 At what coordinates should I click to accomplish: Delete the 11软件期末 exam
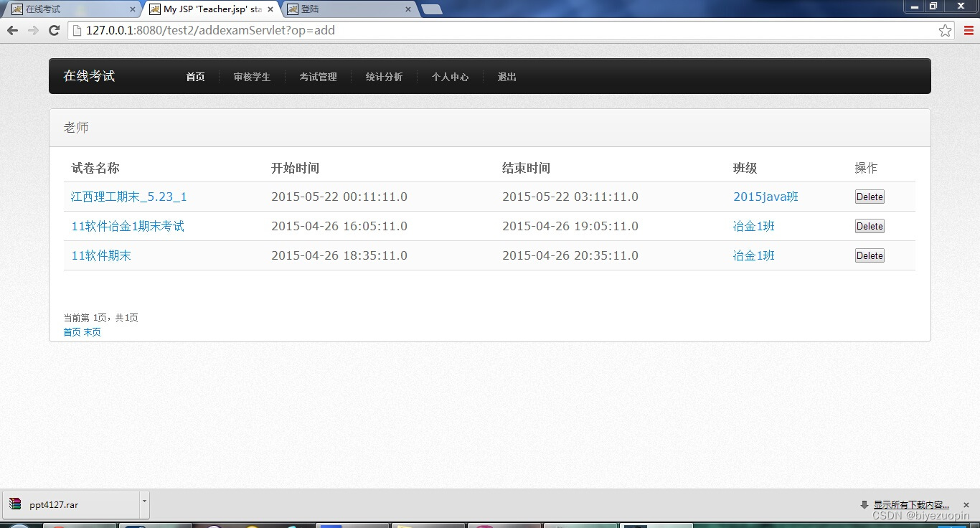pos(870,255)
